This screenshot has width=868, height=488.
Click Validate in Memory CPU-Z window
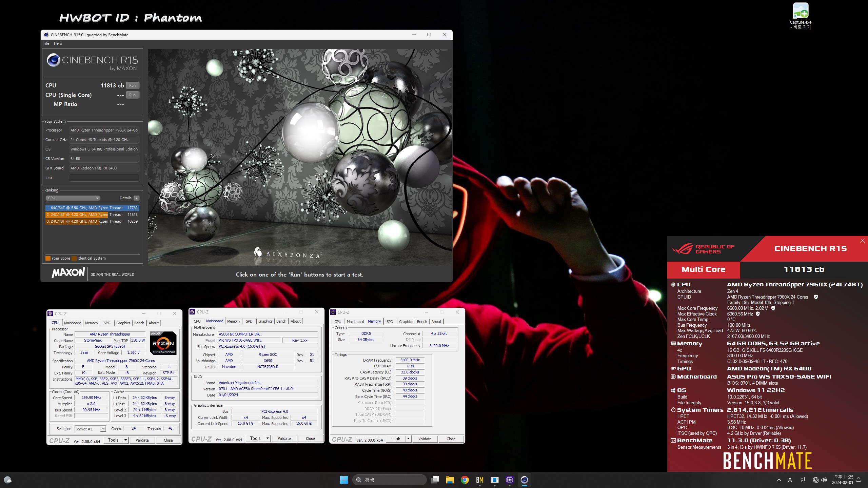point(425,439)
